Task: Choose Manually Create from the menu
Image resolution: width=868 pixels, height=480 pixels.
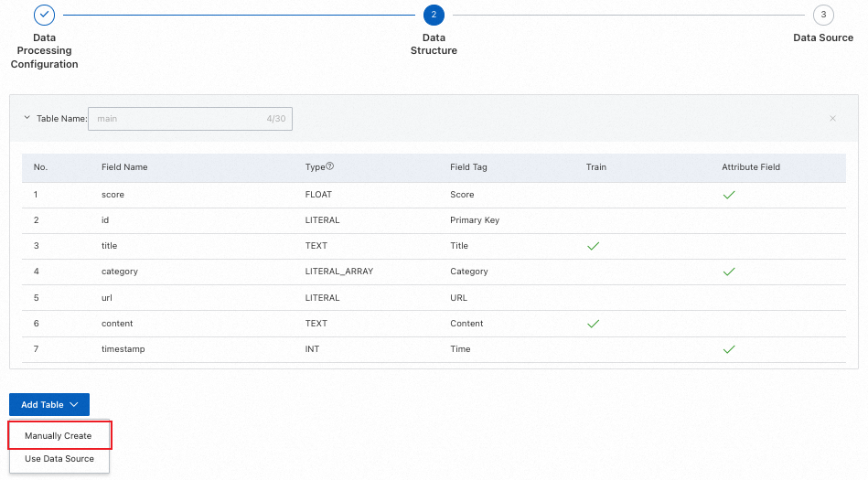Action: tap(59, 436)
